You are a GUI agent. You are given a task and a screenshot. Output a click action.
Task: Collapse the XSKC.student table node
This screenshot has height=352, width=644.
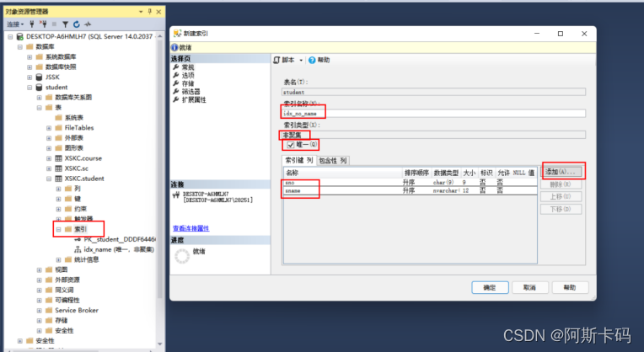pyautogui.click(x=49, y=179)
